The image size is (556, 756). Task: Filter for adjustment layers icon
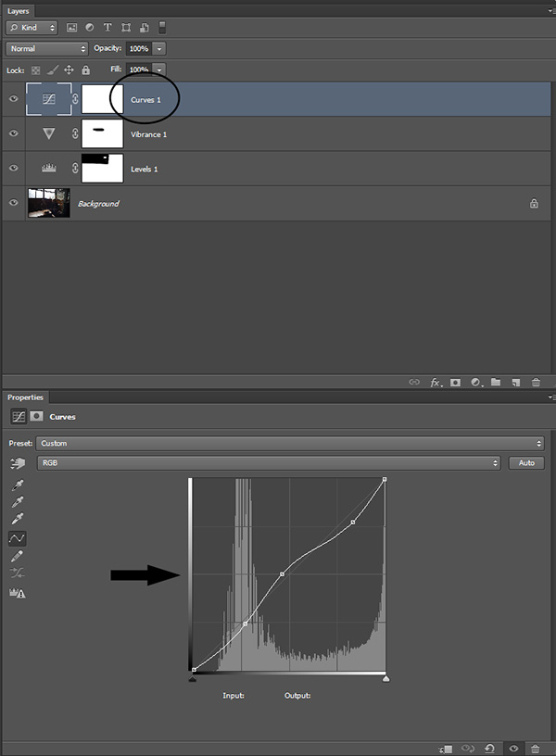coord(90,28)
